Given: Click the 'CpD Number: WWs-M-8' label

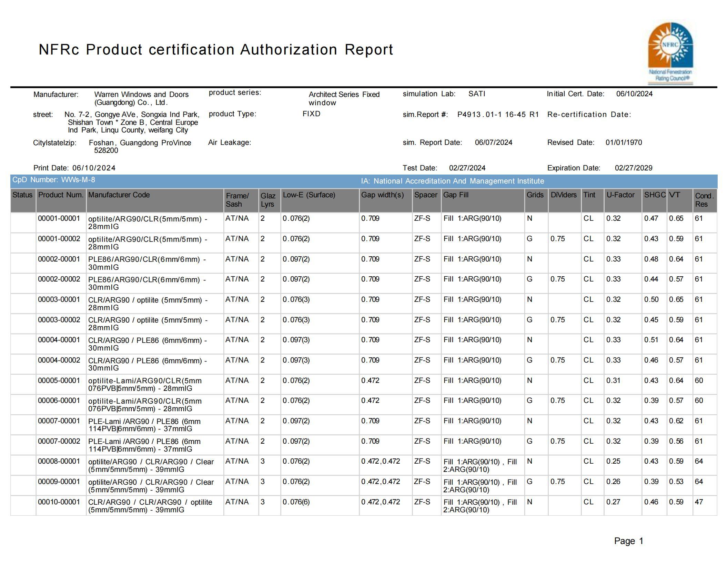Looking at the screenshot, I should 54,180.
